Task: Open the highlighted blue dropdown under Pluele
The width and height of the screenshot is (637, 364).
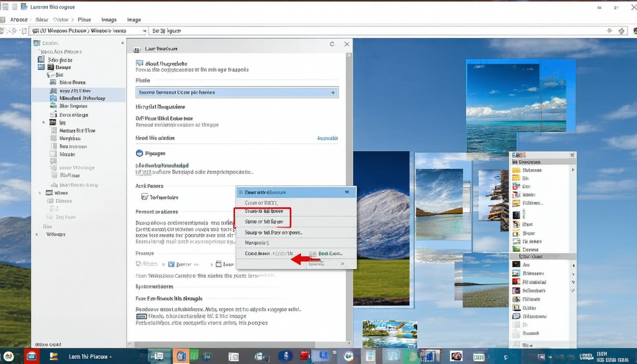Action: pos(237,92)
